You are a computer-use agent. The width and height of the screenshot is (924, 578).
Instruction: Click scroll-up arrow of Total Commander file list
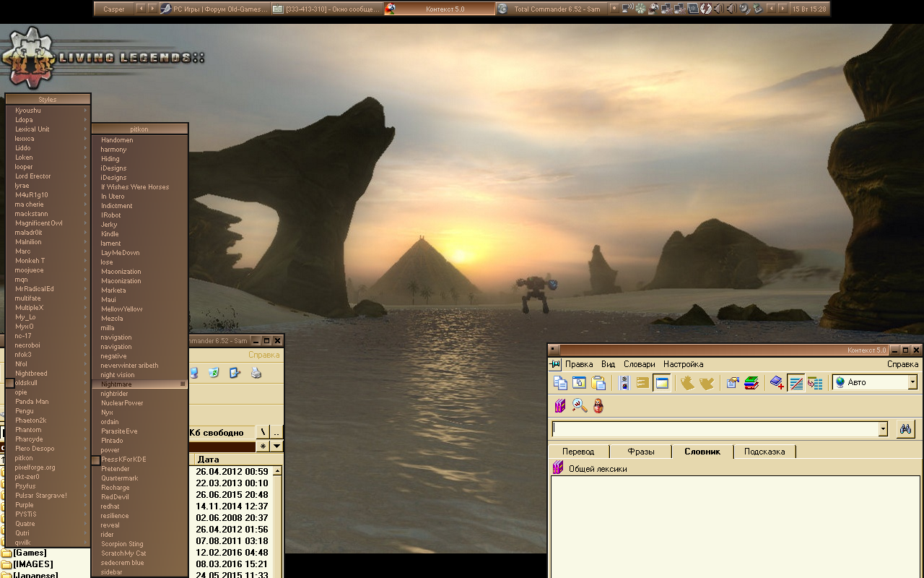pos(276,471)
